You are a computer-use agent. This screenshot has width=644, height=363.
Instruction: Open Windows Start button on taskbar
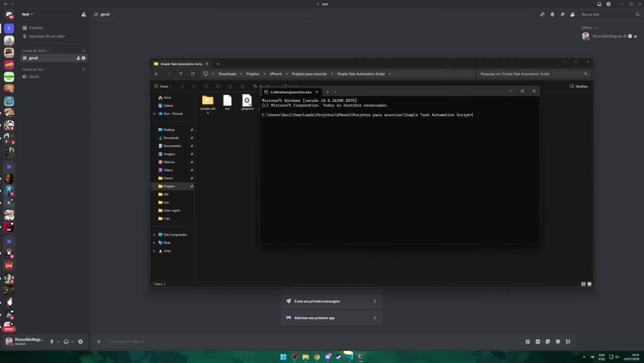click(x=283, y=357)
